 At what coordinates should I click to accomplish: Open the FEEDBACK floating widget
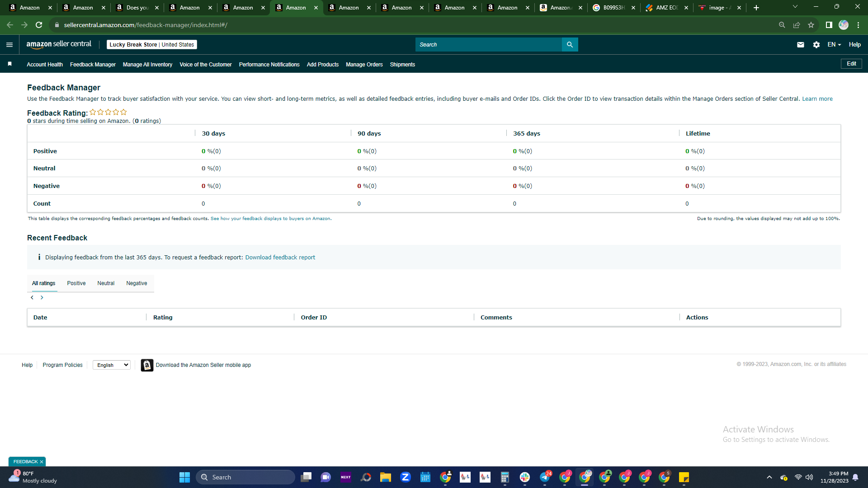tap(25, 462)
